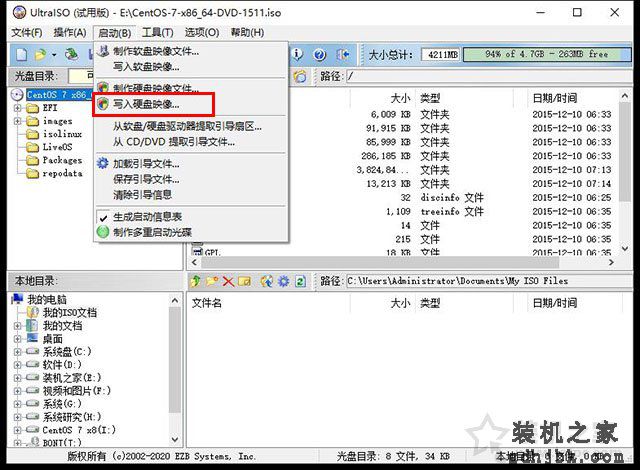Screen dimensions: 640x470
Task: Choose 保存引导文件... menu entry
Action: (x=191, y=179)
